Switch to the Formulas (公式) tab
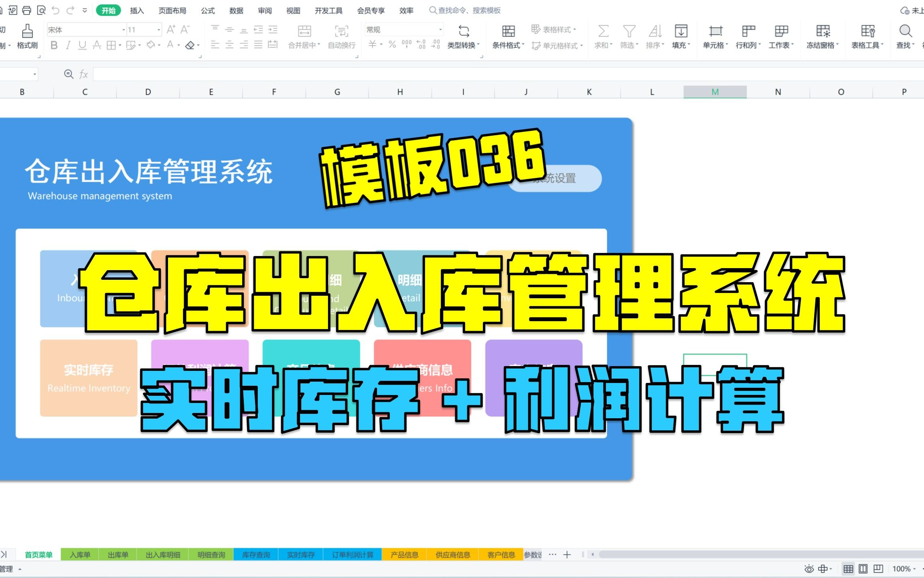Image resolution: width=924 pixels, height=578 pixels. (x=208, y=10)
